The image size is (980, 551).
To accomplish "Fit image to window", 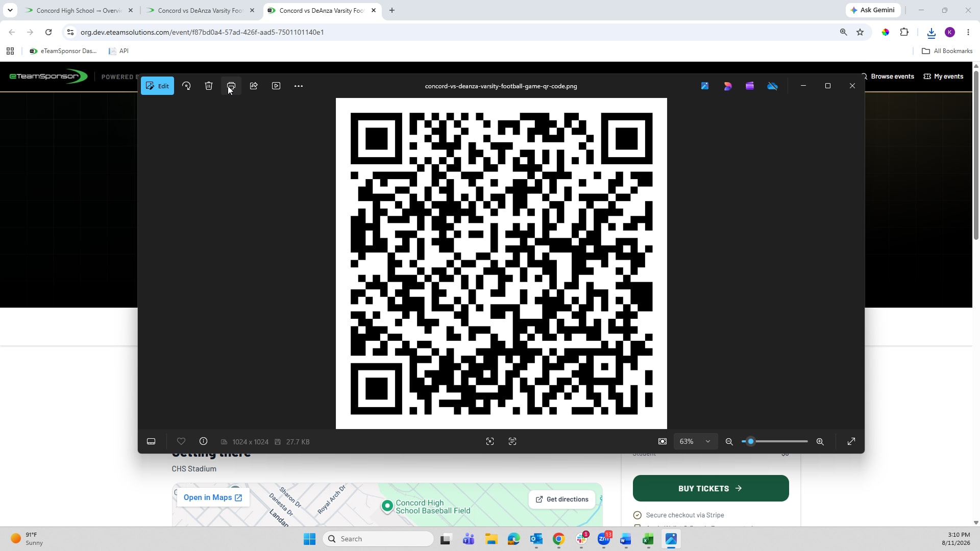I will tap(663, 441).
